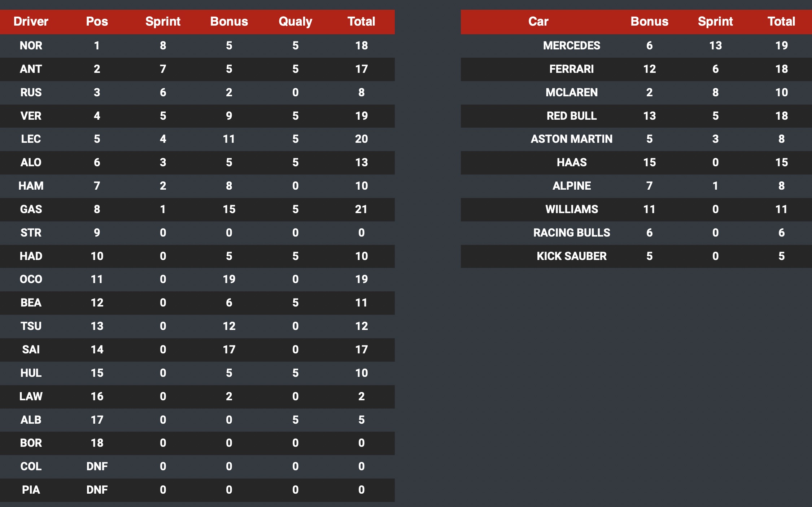The height and width of the screenshot is (507, 812).
Task: Select the RED BULL team cell
Action: pyautogui.click(x=571, y=116)
